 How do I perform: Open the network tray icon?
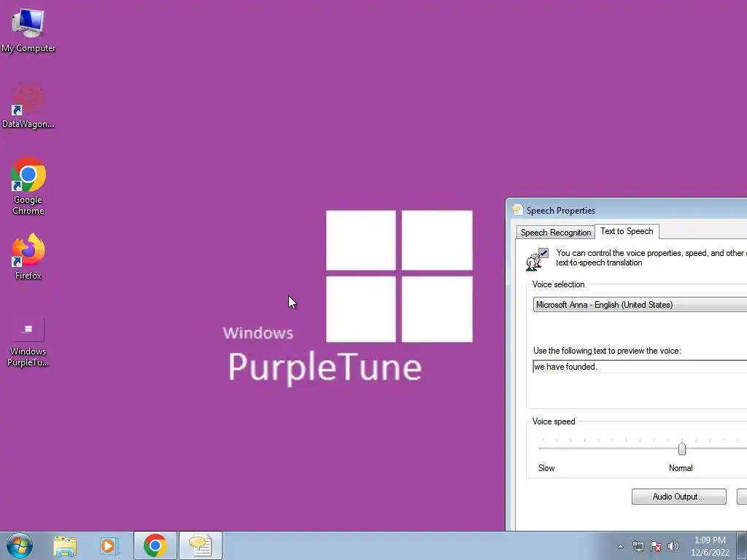pos(638,546)
